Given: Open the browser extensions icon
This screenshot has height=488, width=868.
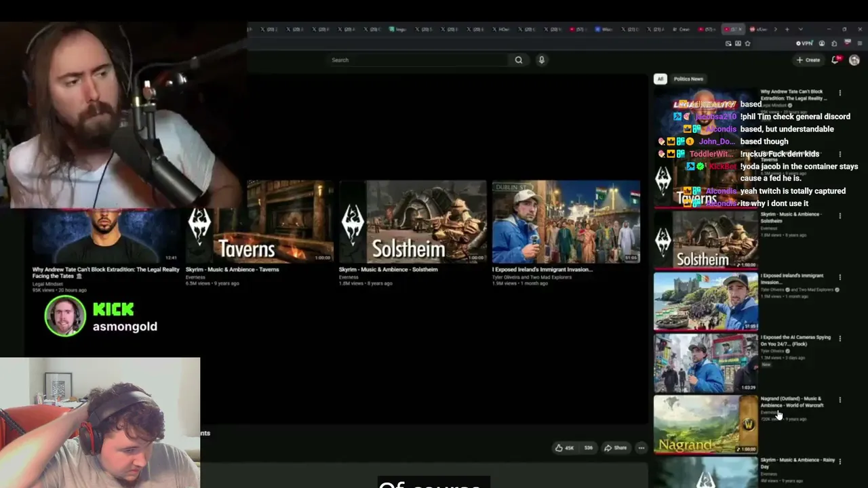Looking at the screenshot, I should [834, 43].
